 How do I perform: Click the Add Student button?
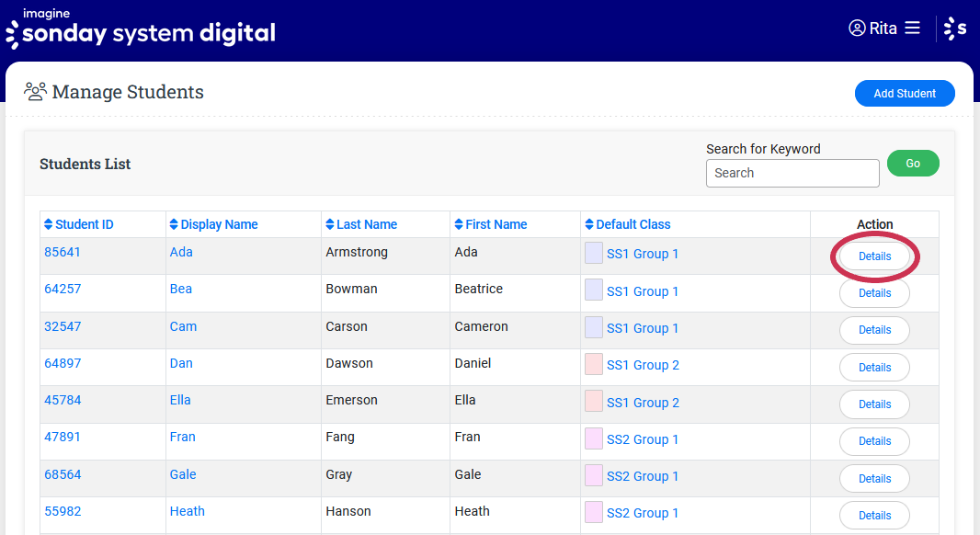point(905,93)
